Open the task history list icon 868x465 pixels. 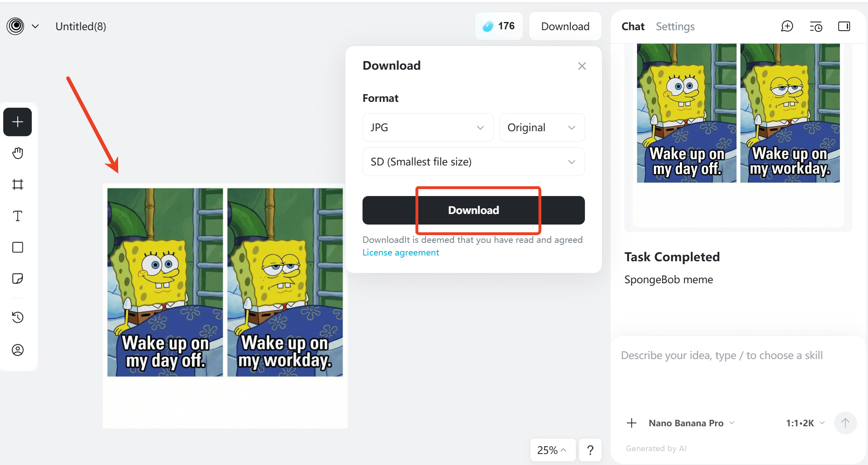click(815, 26)
